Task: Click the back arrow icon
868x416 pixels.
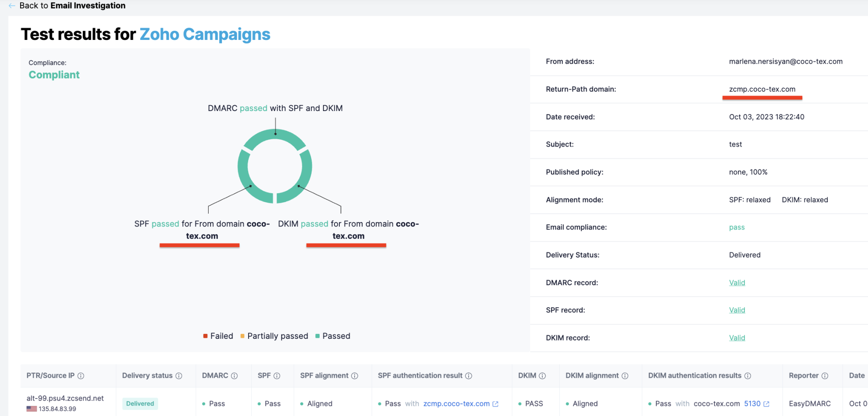Action: click(12, 6)
